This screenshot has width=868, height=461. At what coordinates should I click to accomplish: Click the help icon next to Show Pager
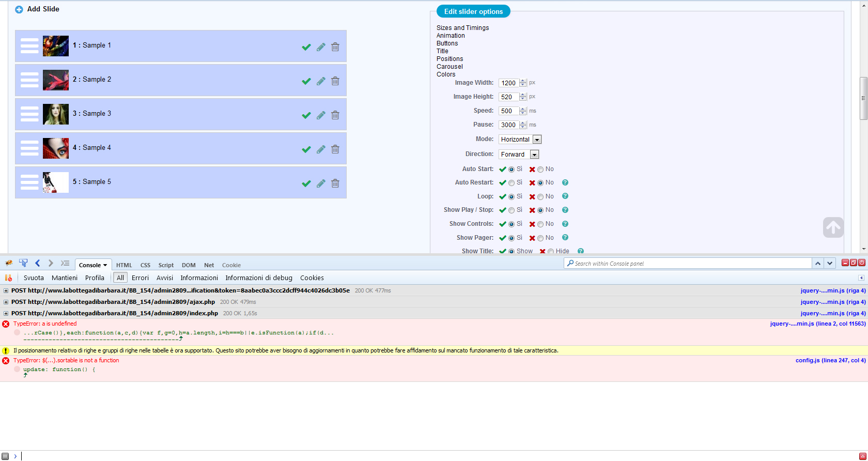click(x=565, y=238)
